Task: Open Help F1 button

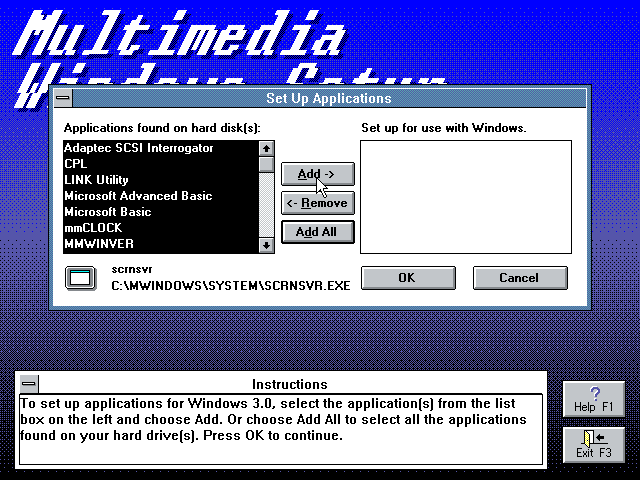Action: [x=594, y=399]
